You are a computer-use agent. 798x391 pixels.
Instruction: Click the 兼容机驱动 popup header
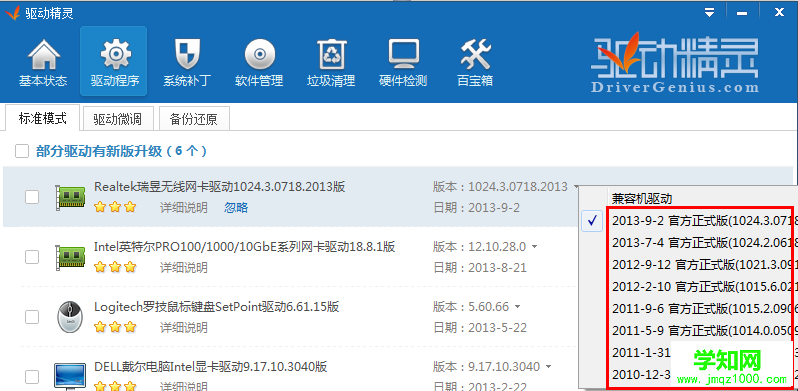[x=641, y=199]
